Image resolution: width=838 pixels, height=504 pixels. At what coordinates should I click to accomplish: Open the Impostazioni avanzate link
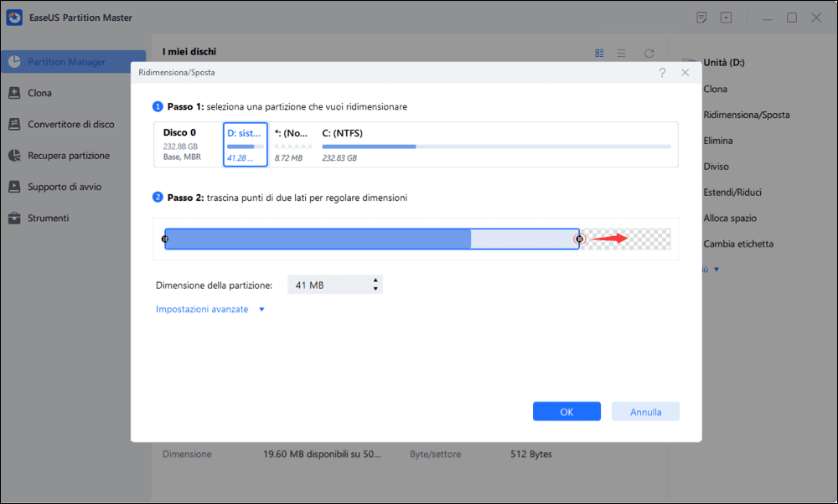pos(202,309)
